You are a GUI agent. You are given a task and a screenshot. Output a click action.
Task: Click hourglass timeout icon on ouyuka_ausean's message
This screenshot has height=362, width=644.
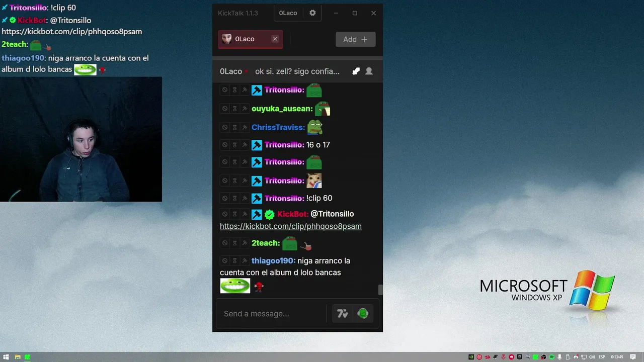pos(234,108)
